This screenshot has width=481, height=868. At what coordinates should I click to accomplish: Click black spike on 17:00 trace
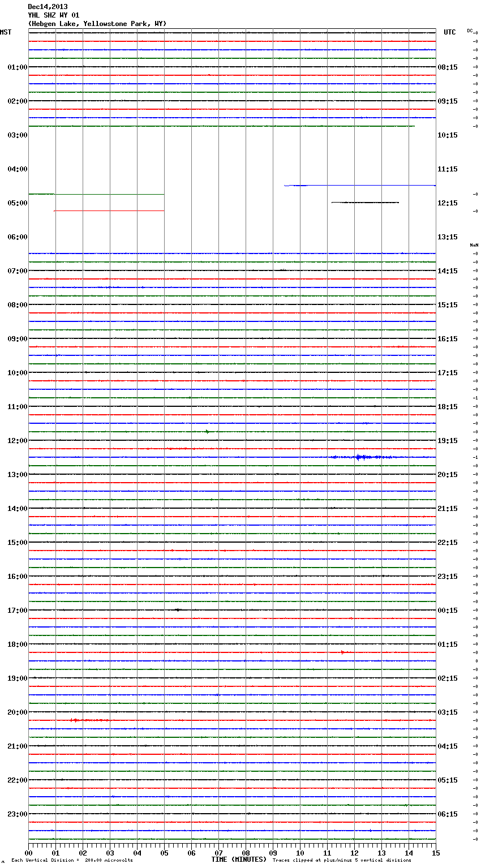point(178,610)
